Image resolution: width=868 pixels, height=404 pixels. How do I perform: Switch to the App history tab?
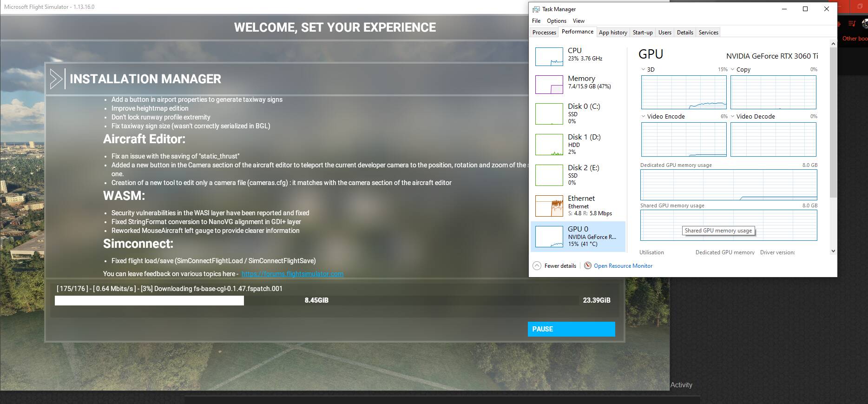click(613, 33)
